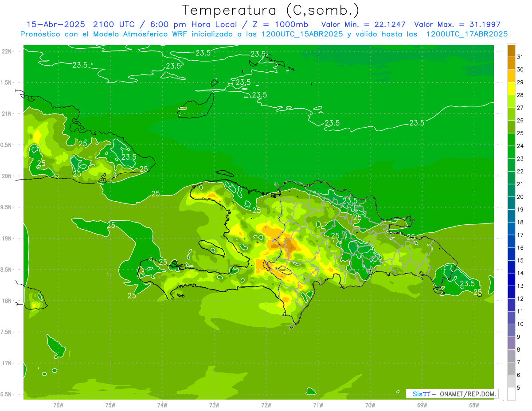Viewport: 532px width, 411px height.
Task: Click the "70W" longitude axis label
Action: pyautogui.click(x=370, y=405)
